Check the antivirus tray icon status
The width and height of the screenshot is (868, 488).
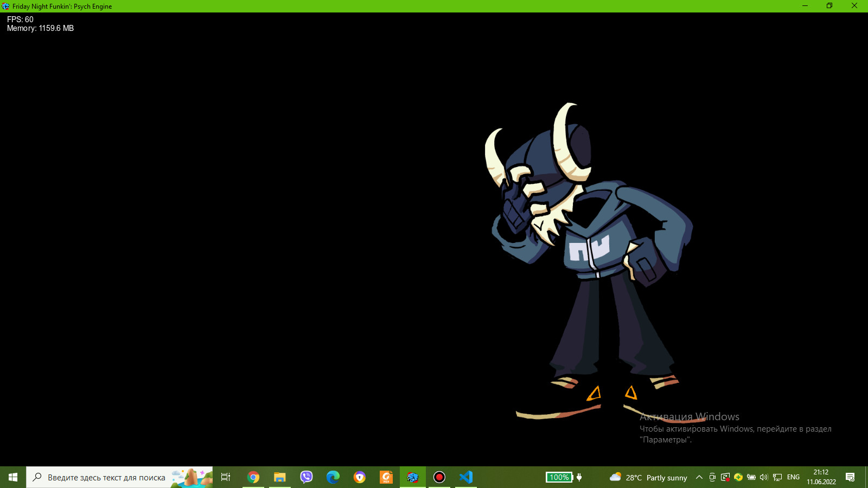pos(738,477)
